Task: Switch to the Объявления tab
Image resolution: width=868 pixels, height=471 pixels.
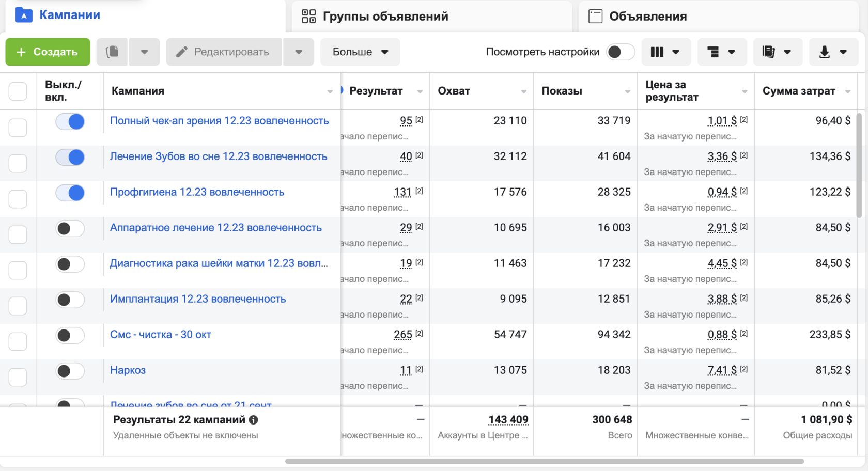Action: (x=647, y=16)
